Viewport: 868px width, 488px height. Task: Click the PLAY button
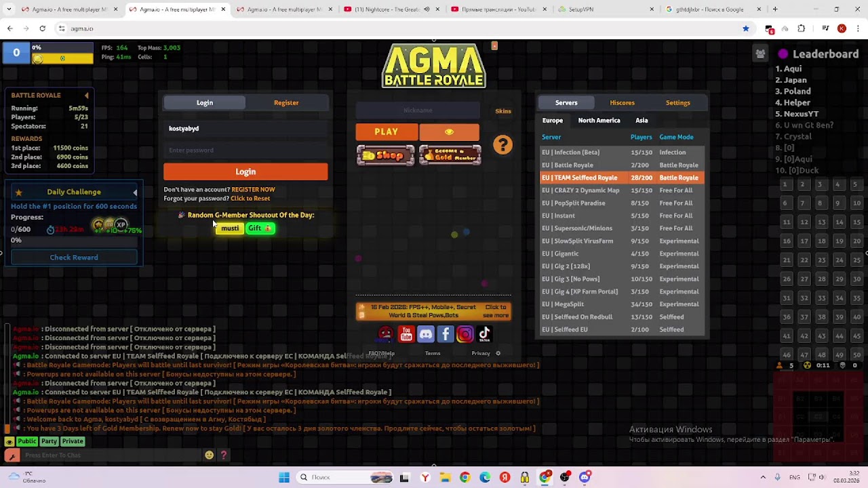pyautogui.click(x=387, y=131)
